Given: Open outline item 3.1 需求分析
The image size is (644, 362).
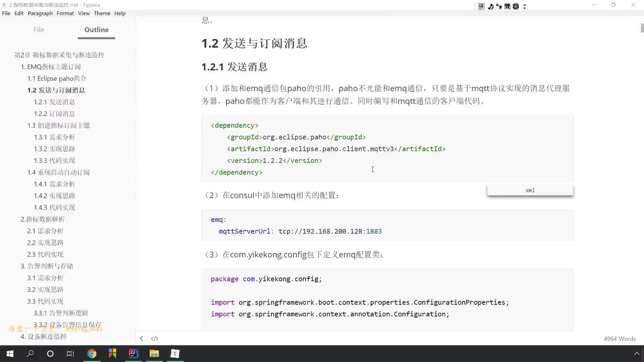Looking at the screenshot, I should click(x=45, y=278).
